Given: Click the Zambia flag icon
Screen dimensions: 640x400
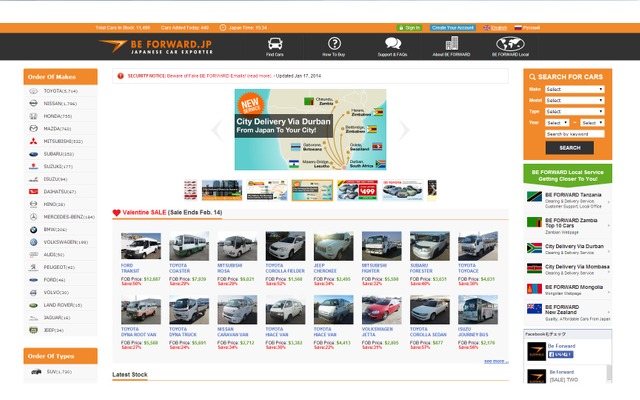Looking at the screenshot, I should (x=534, y=222).
